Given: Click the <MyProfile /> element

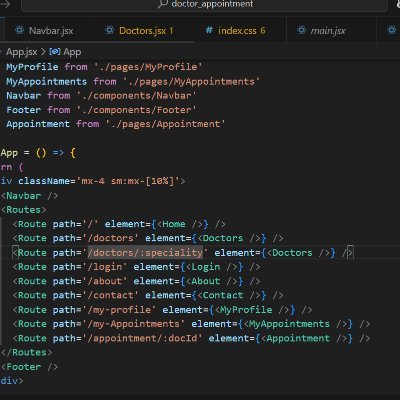Looking at the screenshot, I should (252, 310).
